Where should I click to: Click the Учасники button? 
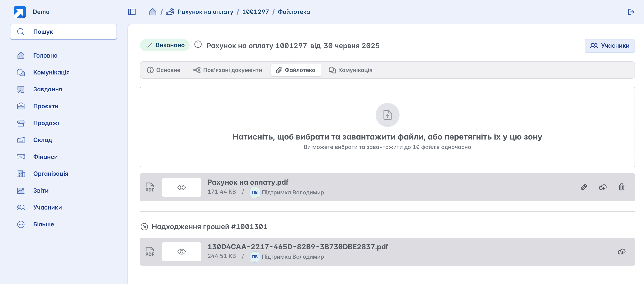tap(609, 46)
